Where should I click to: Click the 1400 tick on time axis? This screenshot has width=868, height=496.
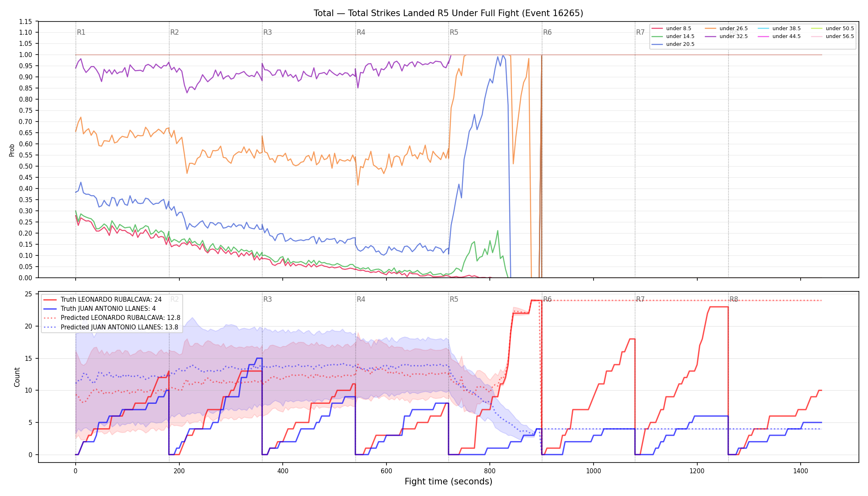point(801,471)
